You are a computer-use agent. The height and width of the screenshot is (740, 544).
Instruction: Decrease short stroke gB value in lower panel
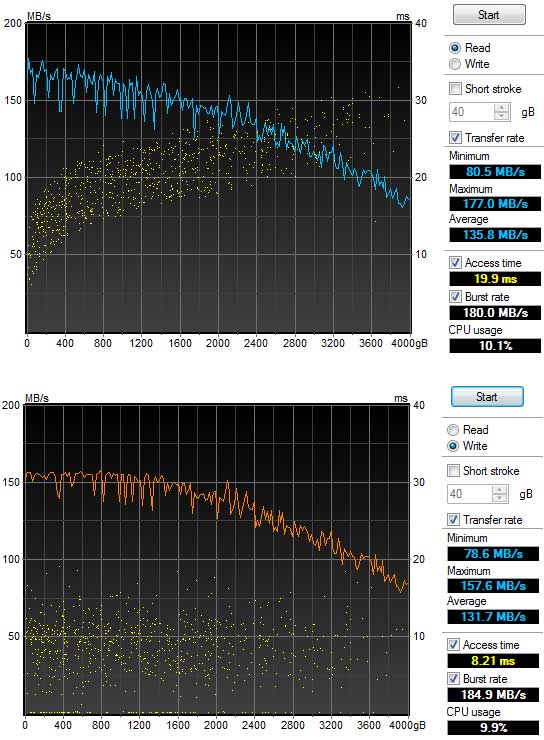click(x=500, y=498)
